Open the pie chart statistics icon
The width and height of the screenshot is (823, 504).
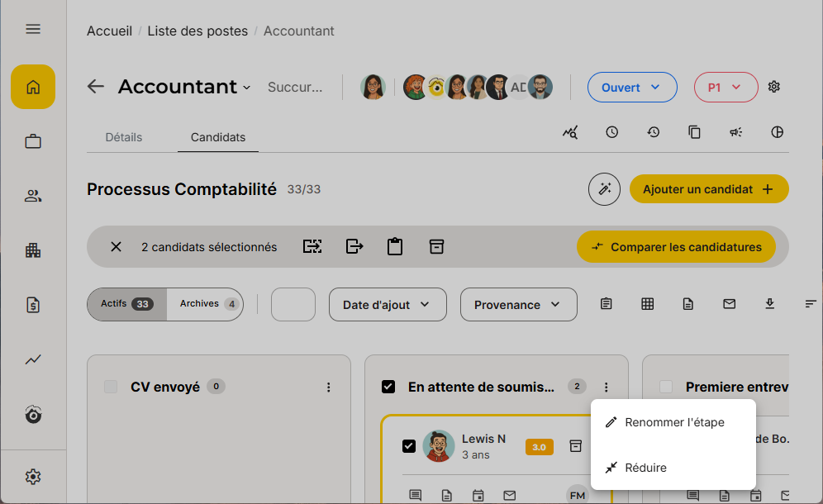pos(778,132)
